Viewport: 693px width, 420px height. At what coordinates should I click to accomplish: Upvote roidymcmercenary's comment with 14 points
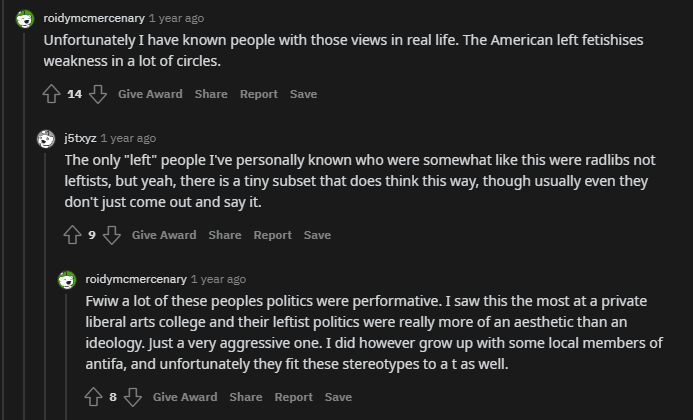tap(51, 94)
